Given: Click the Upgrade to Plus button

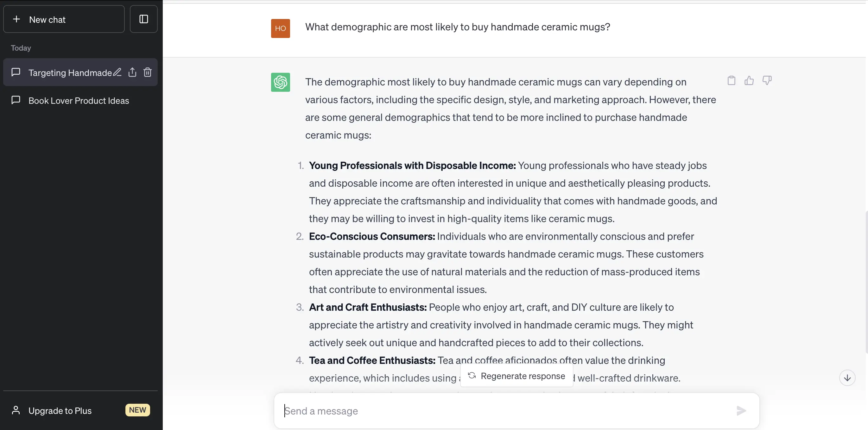Looking at the screenshot, I should (x=80, y=411).
